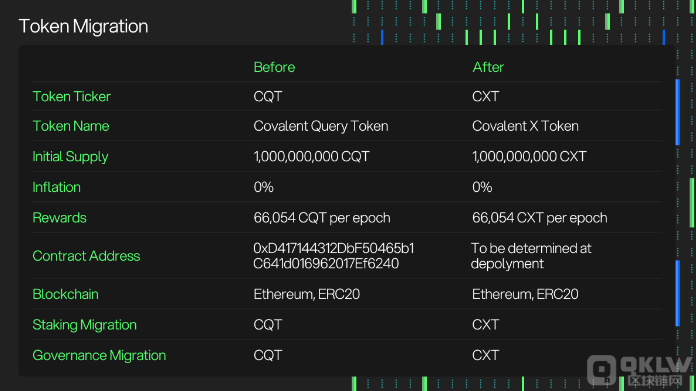Click the Blockchain row label
This screenshot has height=391, width=696.
[x=65, y=294]
